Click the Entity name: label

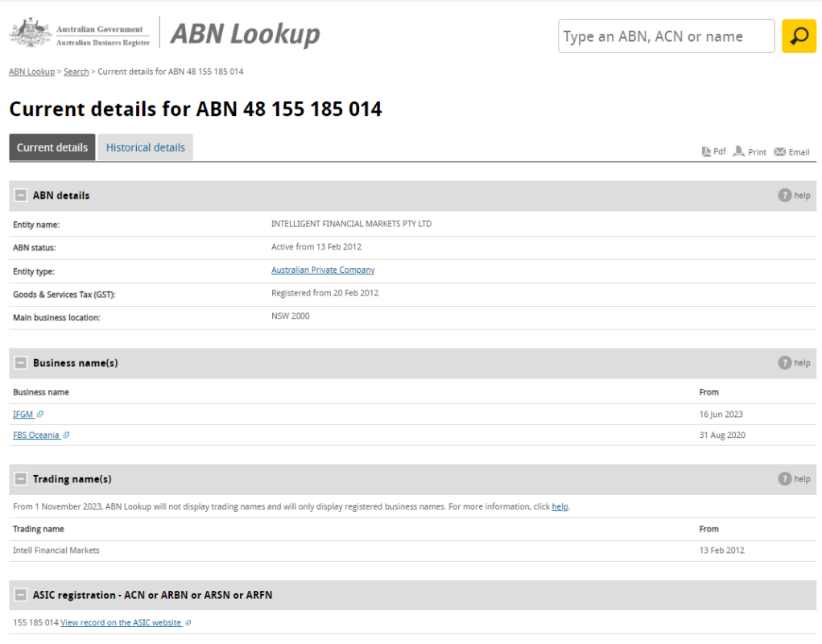[x=36, y=225]
